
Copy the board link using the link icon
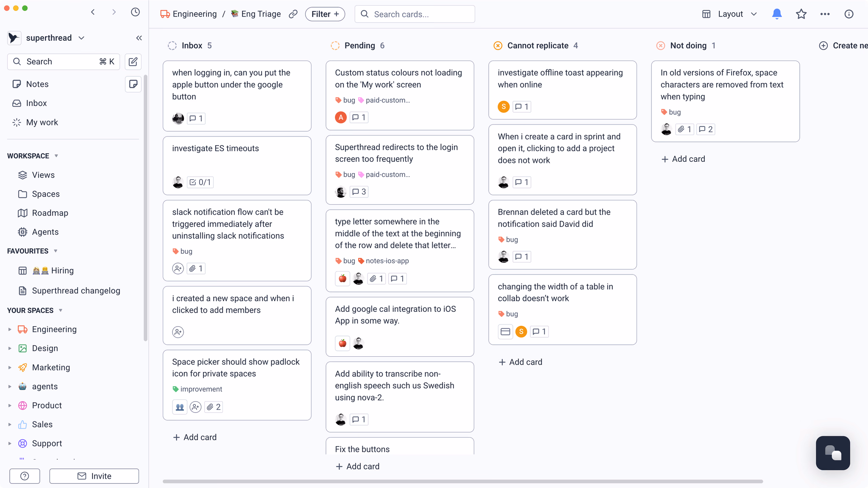click(293, 14)
